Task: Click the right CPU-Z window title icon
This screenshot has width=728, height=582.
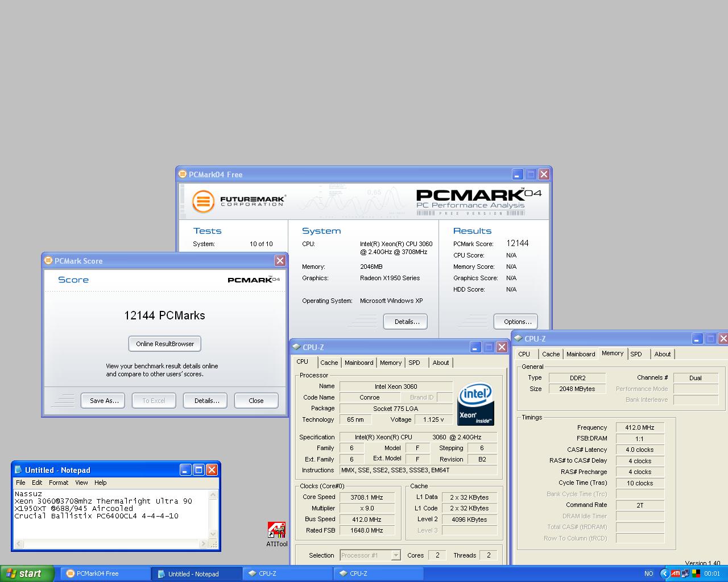Action: (x=518, y=339)
